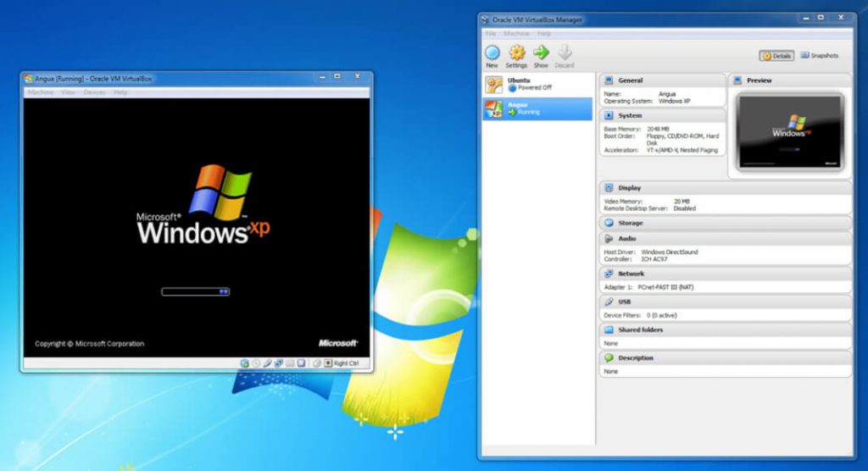Open View menu in Angua VM window

pyautogui.click(x=68, y=92)
